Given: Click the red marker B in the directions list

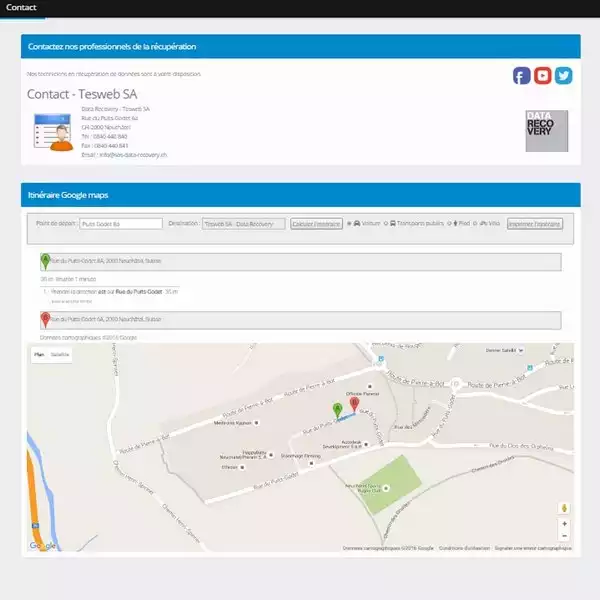Looking at the screenshot, I should point(46,320).
